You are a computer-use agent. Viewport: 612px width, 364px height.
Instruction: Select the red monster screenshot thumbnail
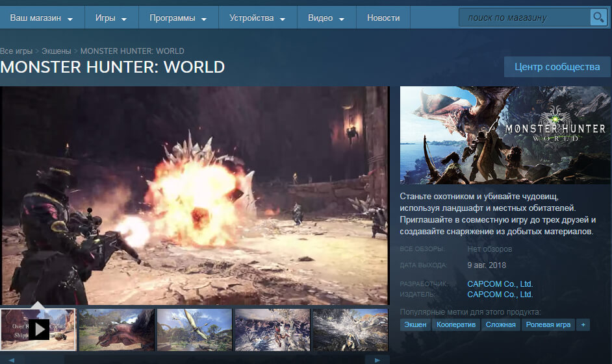117,330
